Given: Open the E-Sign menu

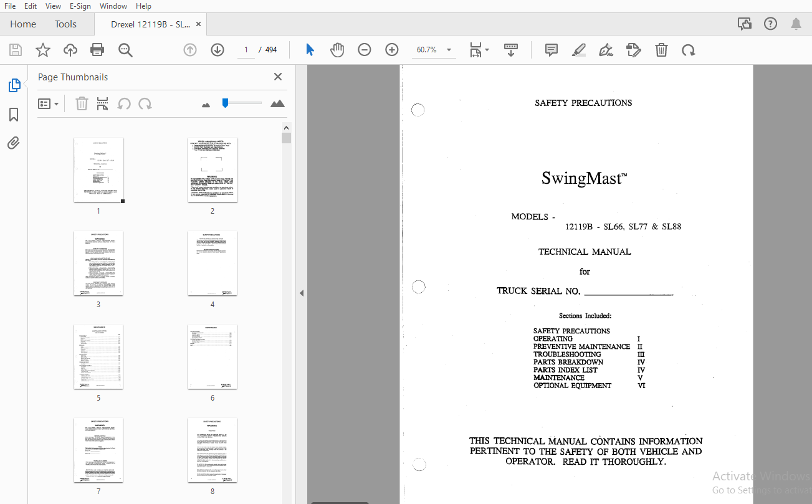Looking at the screenshot, I should coord(80,6).
